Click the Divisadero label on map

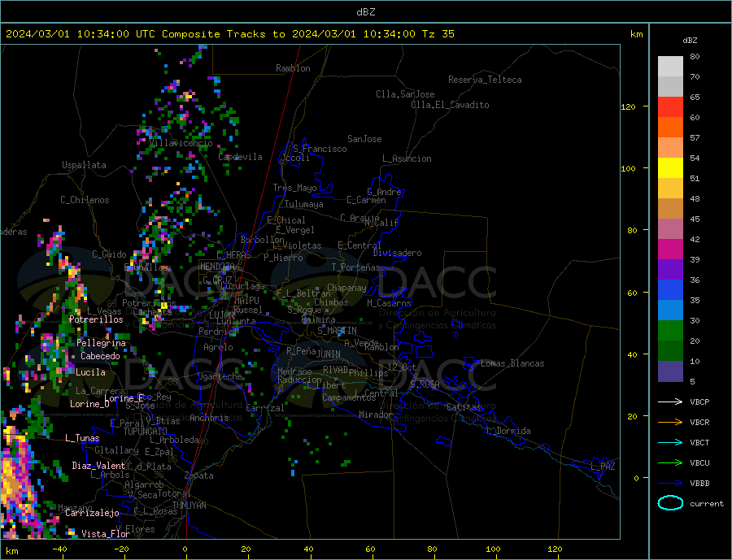coord(397,253)
